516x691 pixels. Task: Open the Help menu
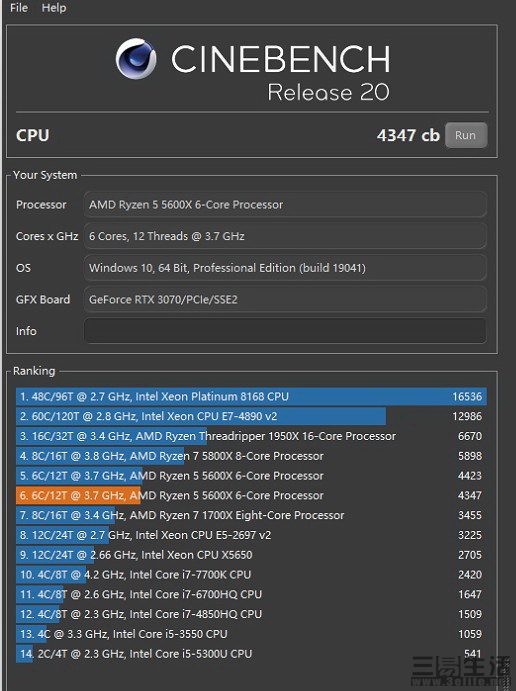pyautogui.click(x=54, y=7)
